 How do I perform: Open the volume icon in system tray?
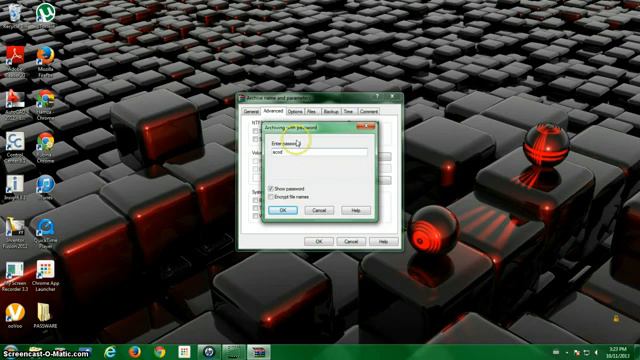596,352
